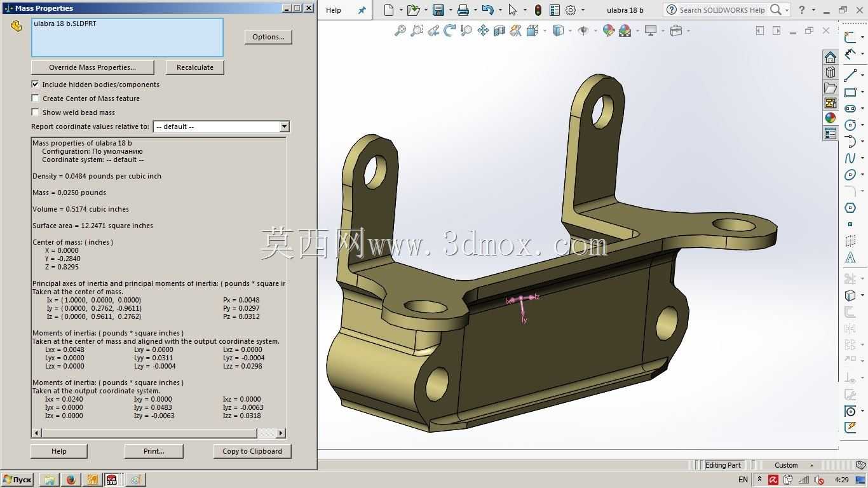Click the question mark help button
The height and width of the screenshot is (488, 868).
coord(801,10)
